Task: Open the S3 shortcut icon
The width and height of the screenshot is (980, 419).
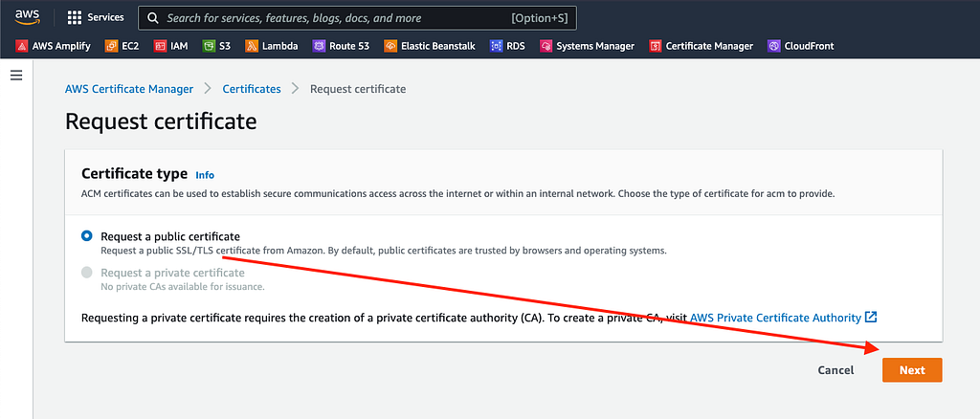Action: pos(209,46)
